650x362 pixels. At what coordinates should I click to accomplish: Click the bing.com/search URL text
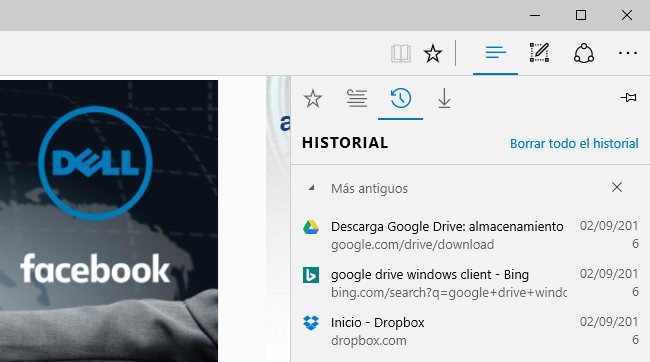tap(449, 293)
